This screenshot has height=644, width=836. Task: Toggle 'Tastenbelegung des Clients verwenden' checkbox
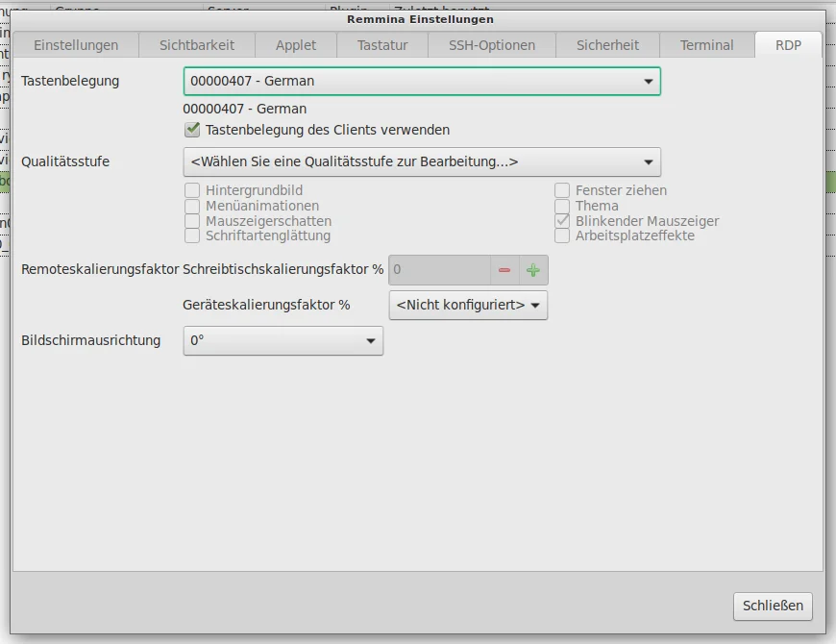pyautogui.click(x=192, y=130)
